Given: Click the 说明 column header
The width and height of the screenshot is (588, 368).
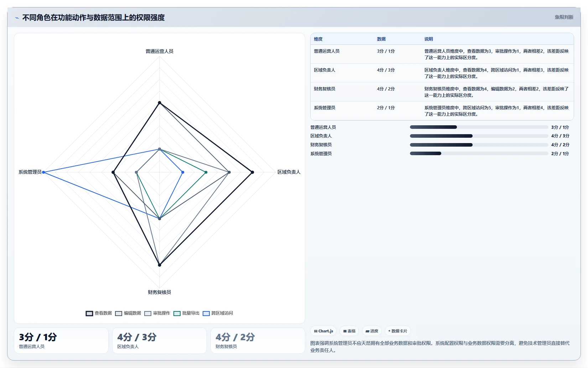Looking at the screenshot, I should click(x=428, y=39).
